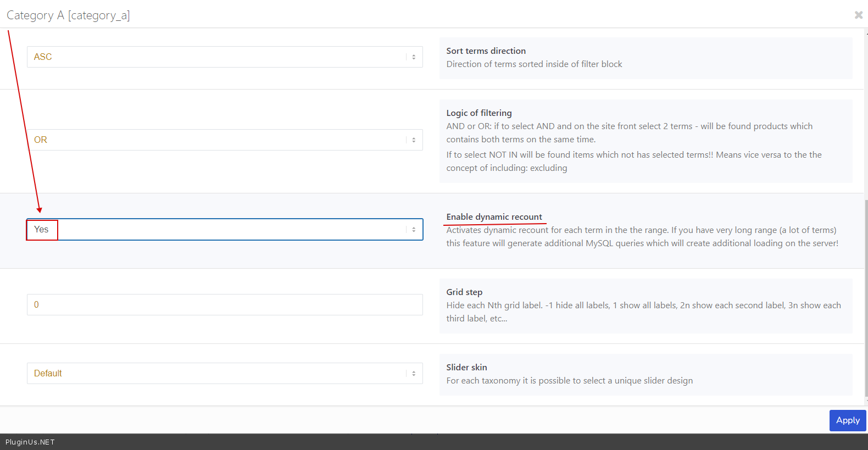Close the Category A settings dialog

tap(858, 15)
